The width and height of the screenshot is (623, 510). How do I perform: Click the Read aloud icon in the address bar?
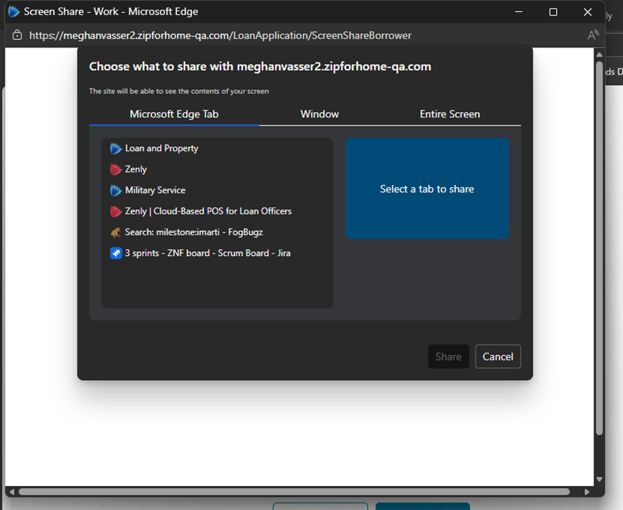(592, 35)
